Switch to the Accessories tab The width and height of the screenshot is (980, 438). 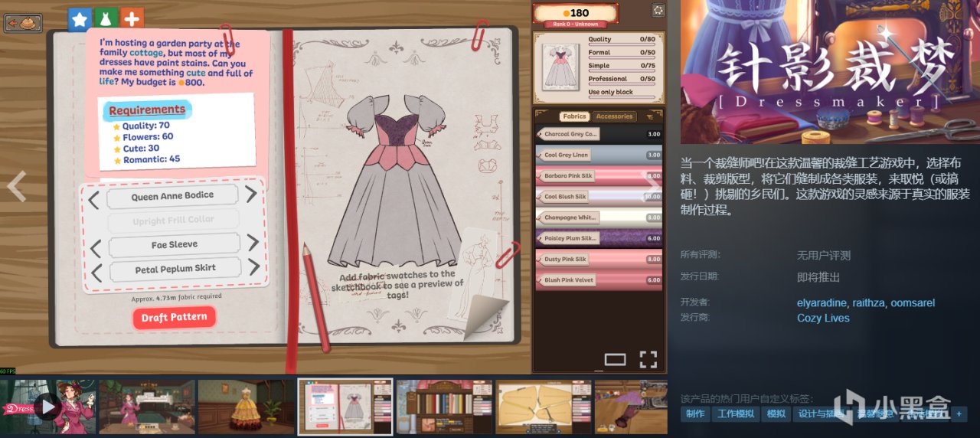(614, 116)
